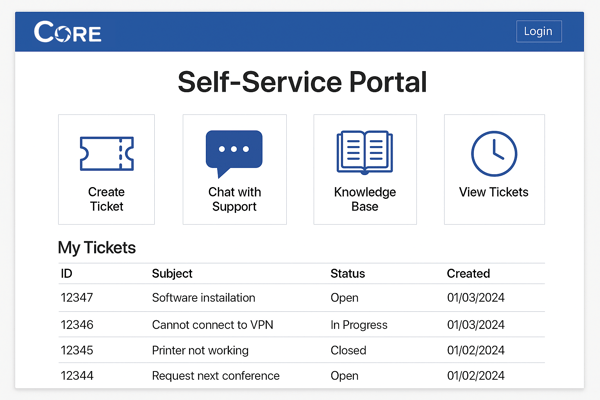This screenshot has width=600, height=400.
Task: Sort tickets by Subject column header
Action: (172, 273)
